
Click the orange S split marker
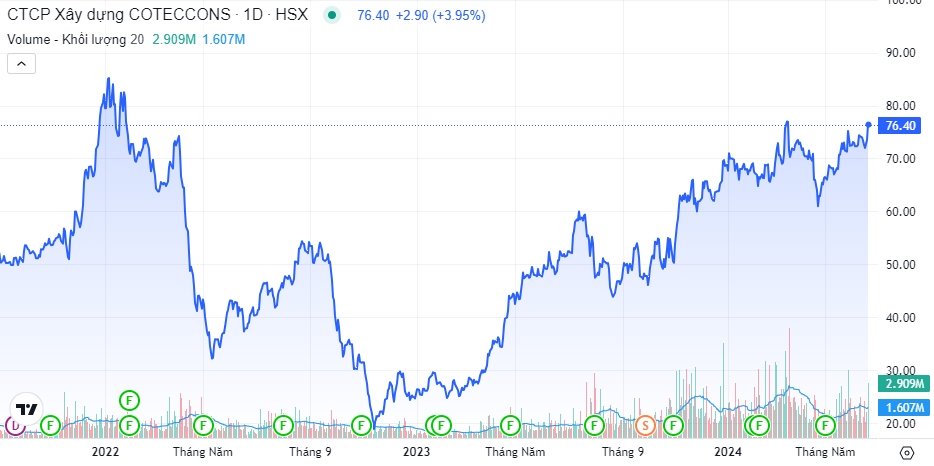(645, 426)
